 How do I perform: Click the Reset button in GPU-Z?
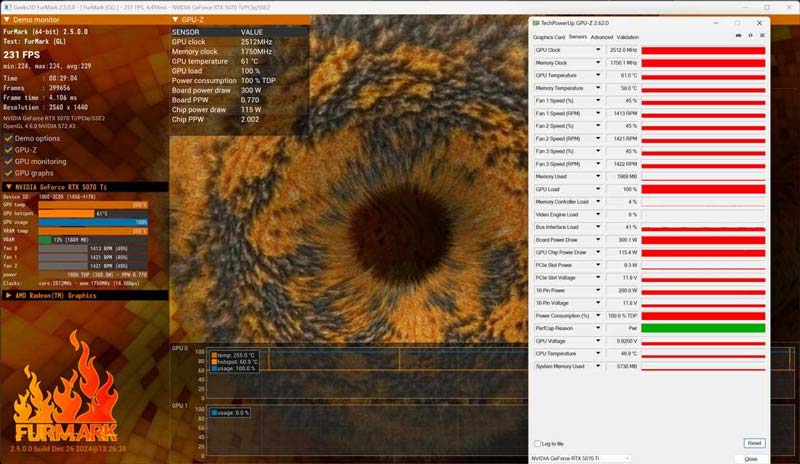[754, 443]
